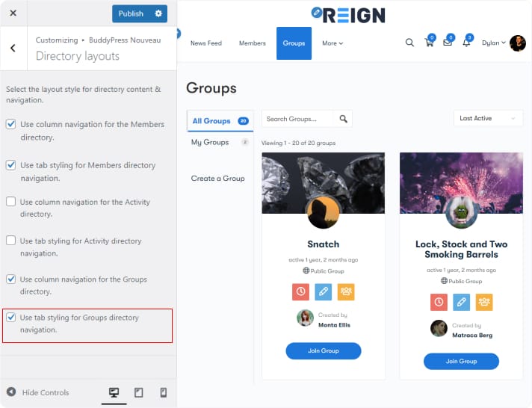Disable tab styling for Groups directory navigation
Image resolution: width=532 pixels, height=408 pixels.
11,318
